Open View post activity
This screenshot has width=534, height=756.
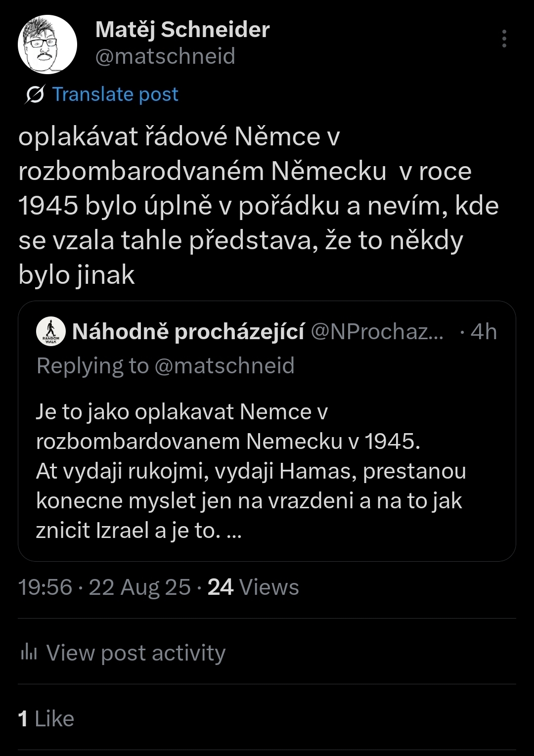136,653
